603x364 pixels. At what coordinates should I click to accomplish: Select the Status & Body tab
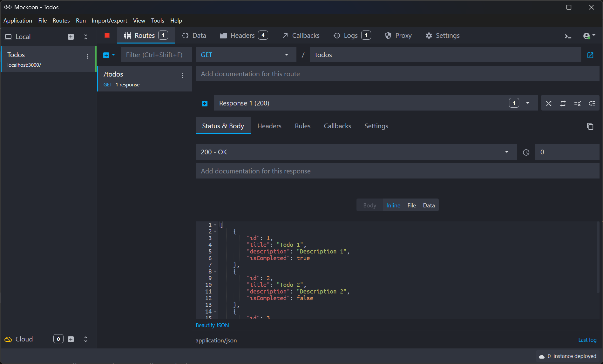coord(223,126)
